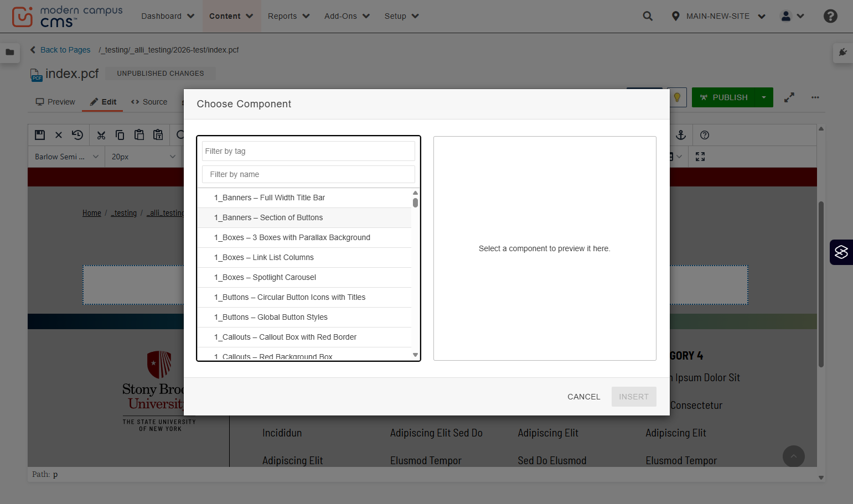Switch to the Preview tab

(x=55, y=102)
